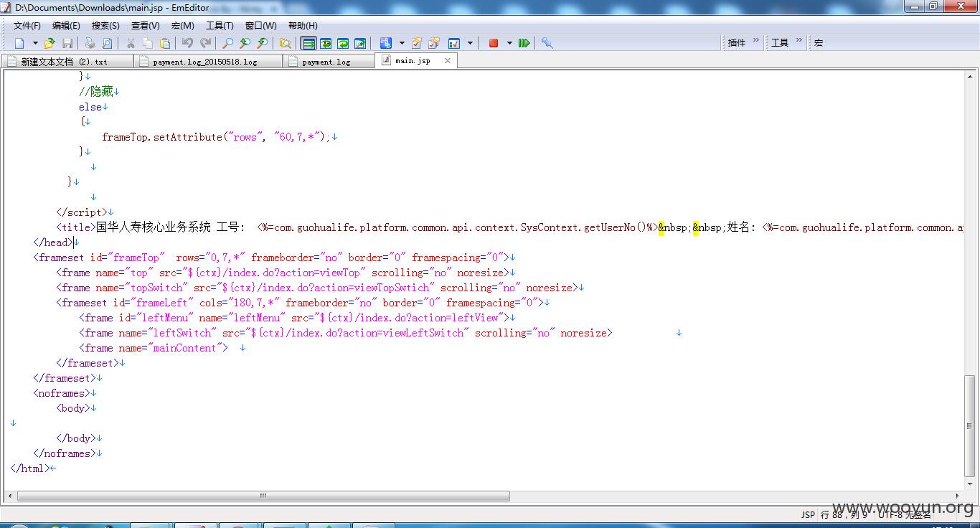Click the 宏 toolbar label

[x=819, y=43]
